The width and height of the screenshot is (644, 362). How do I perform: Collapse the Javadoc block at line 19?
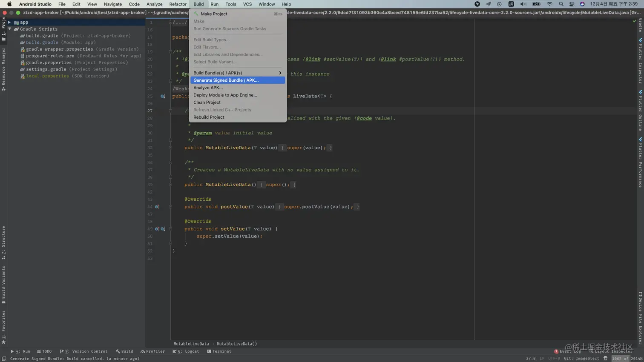tap(170, 51)
